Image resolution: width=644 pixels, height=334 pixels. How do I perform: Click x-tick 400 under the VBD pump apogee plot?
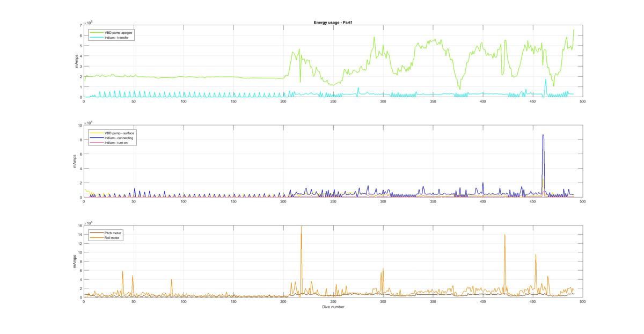482,101
